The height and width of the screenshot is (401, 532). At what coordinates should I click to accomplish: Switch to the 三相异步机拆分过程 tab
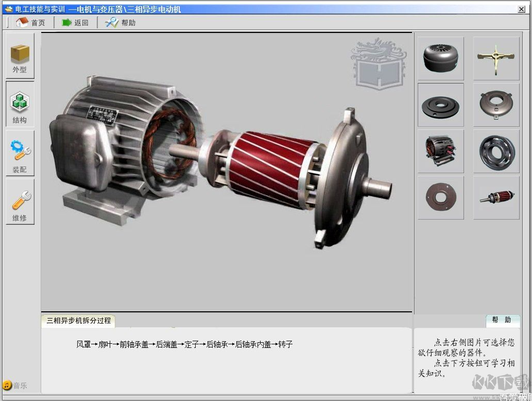[78, 321]
